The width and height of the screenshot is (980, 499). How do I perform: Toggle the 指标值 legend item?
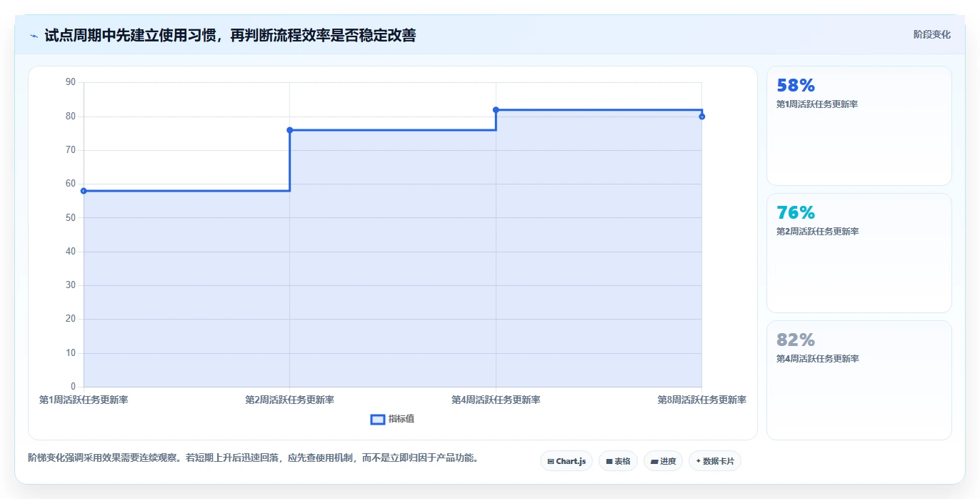pyautogui.click(x=392, y=419)
